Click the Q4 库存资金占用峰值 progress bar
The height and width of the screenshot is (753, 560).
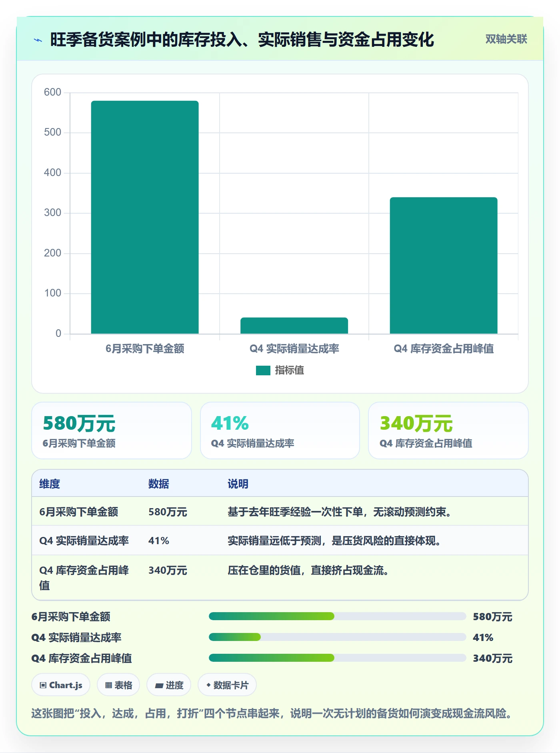(338, 658)
